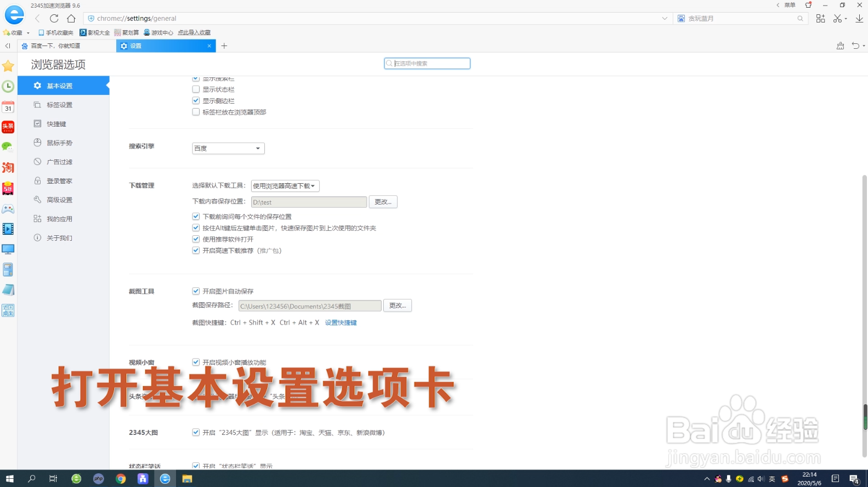Open the Windows Start menu
The image size is (868, 487).
(10, 479)
